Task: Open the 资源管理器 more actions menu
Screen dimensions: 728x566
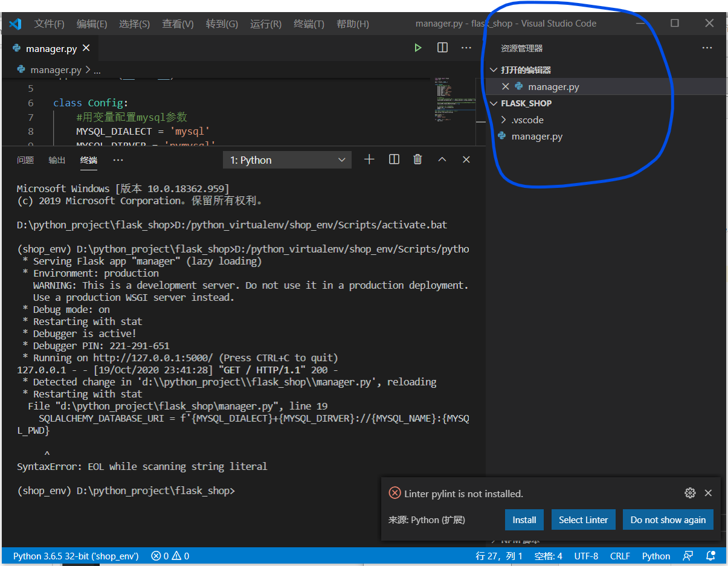Action: pyautogui.click(x=707, y=48)
